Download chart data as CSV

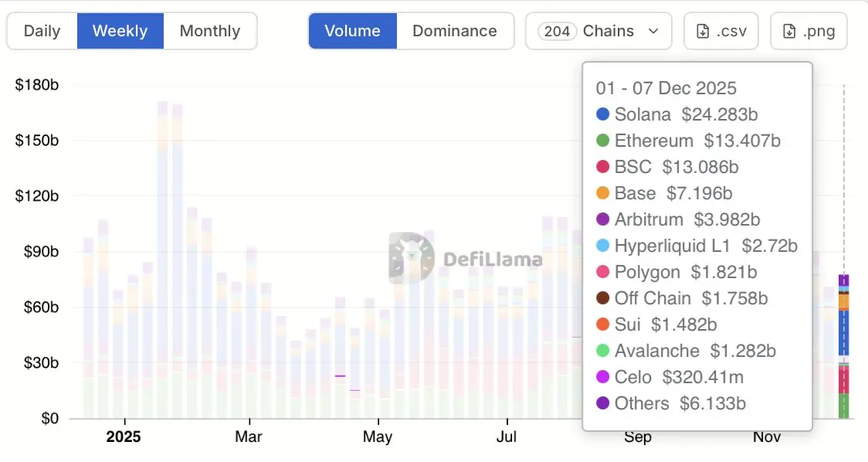[721, 31]
